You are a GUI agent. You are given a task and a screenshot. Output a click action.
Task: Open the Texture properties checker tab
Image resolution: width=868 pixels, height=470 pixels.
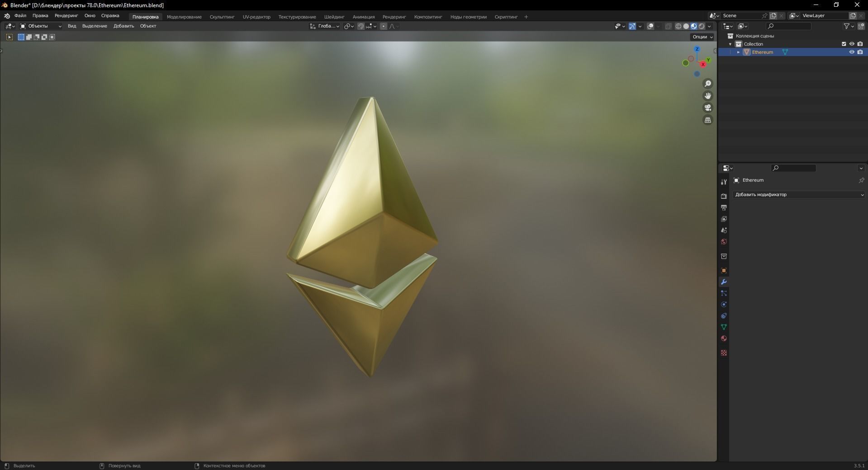pos(724,353)
